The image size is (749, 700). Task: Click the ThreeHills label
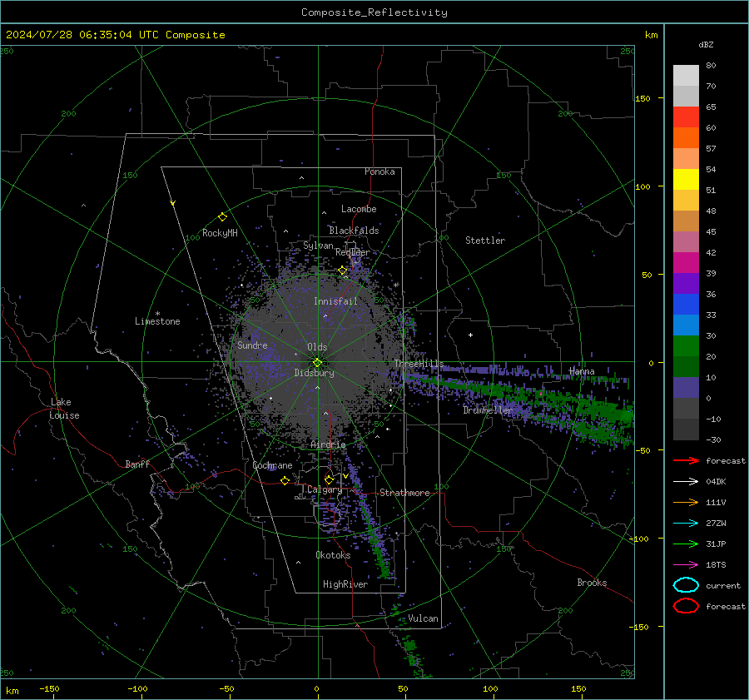(x=419, y=364)
